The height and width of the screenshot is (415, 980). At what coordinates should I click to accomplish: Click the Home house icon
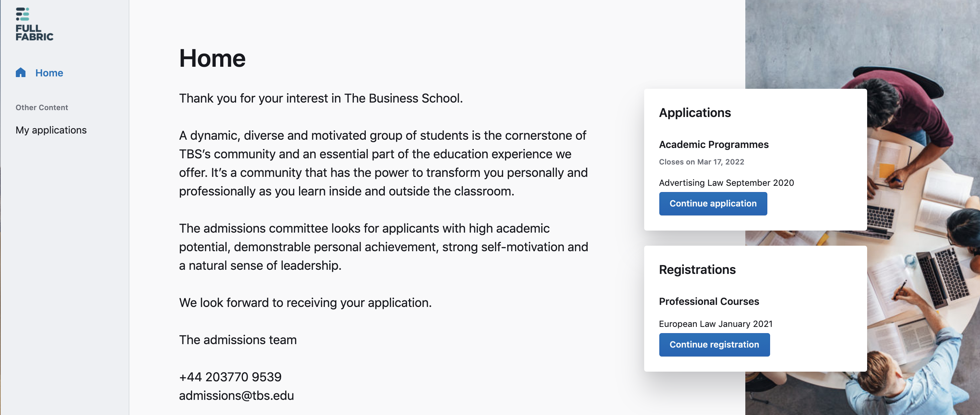pyautogui.click(x=21, y=72)
